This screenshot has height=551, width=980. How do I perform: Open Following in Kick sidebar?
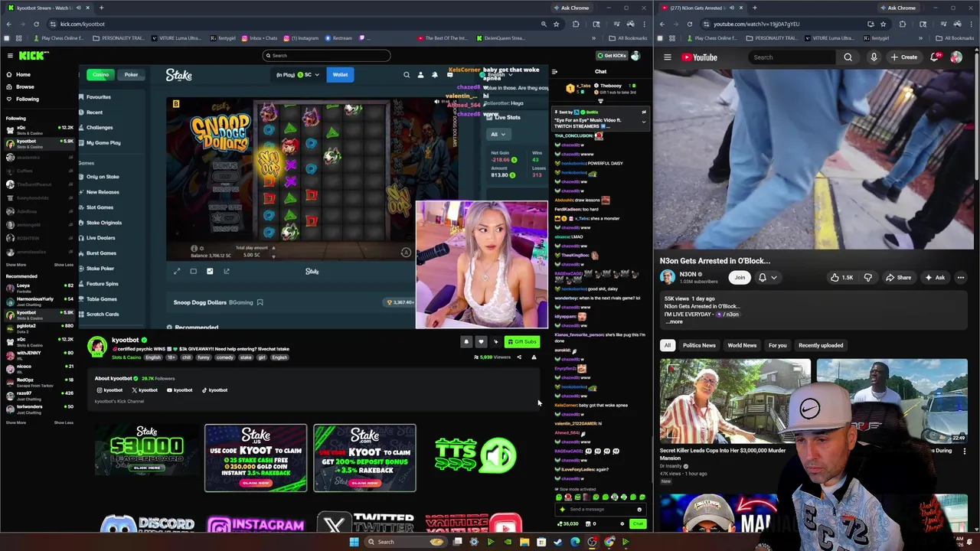(x=22, y=99)
